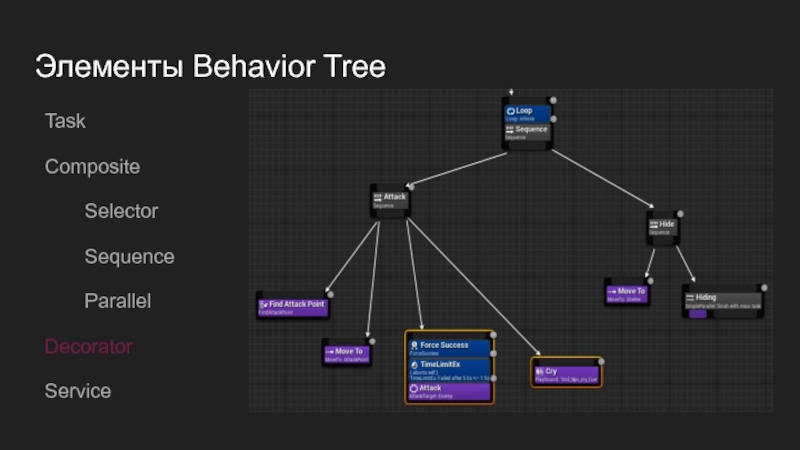This screenshot has height=450, width=800.
Task: Click the Cry play sound icon
Action: 538,371
